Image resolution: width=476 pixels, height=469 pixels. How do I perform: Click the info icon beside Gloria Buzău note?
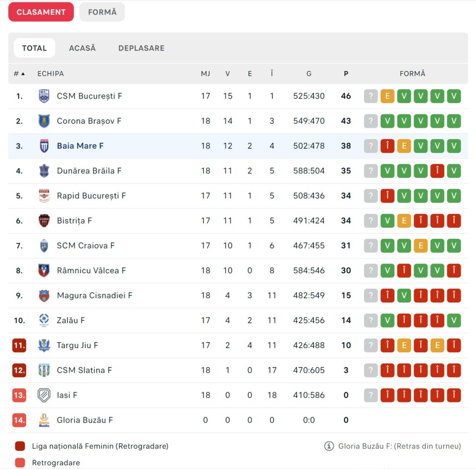click(x=329, y=446)
